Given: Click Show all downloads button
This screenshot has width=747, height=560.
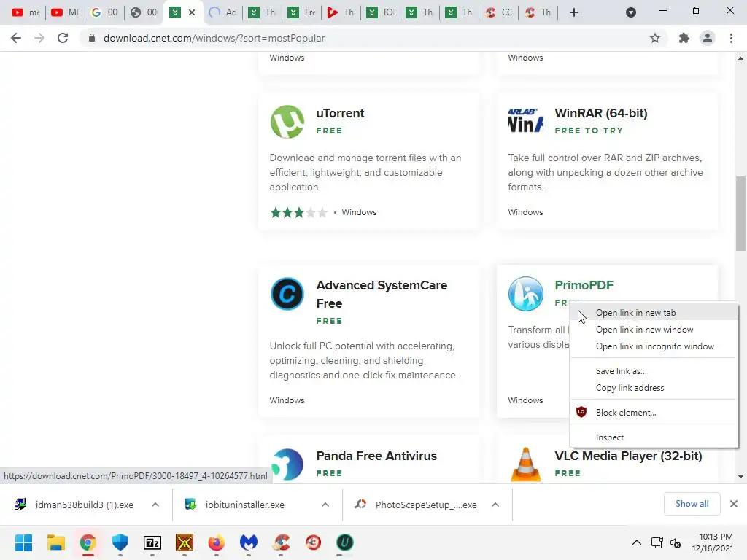Looking at the screenshot, I should click(x=692, y=504).
